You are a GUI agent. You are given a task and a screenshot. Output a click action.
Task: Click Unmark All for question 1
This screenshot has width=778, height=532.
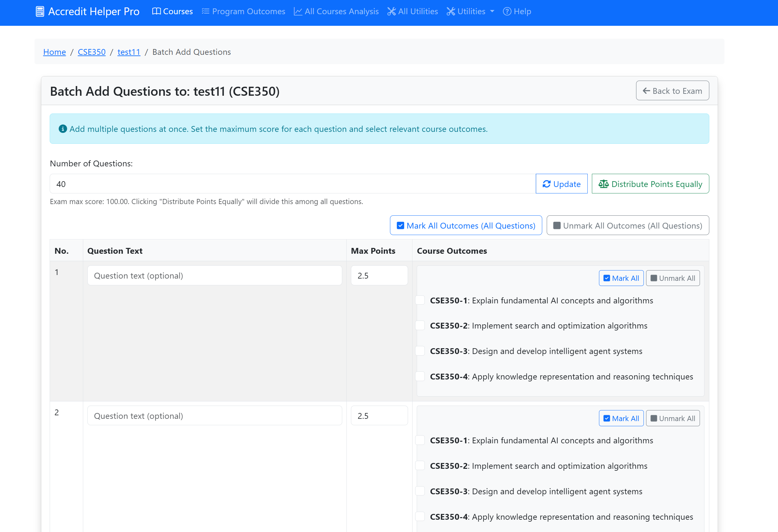[x=673, y=278]
